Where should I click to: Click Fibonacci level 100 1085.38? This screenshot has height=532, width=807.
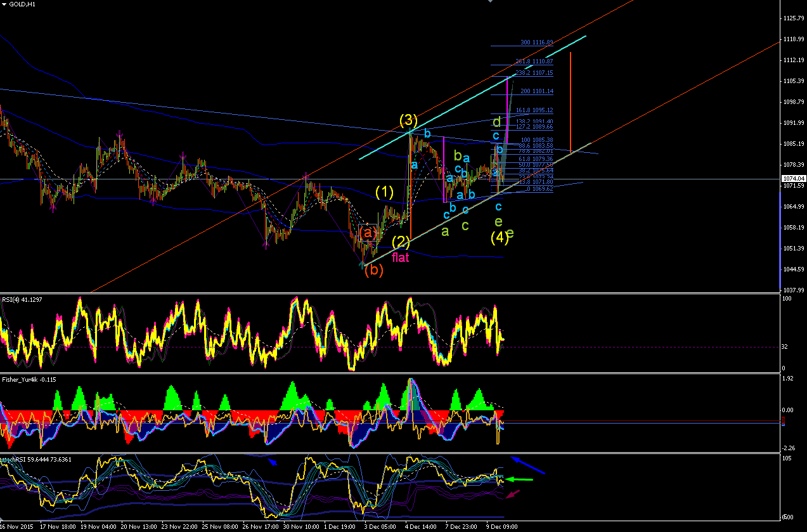pyautogui.click(x=537, y=139)
